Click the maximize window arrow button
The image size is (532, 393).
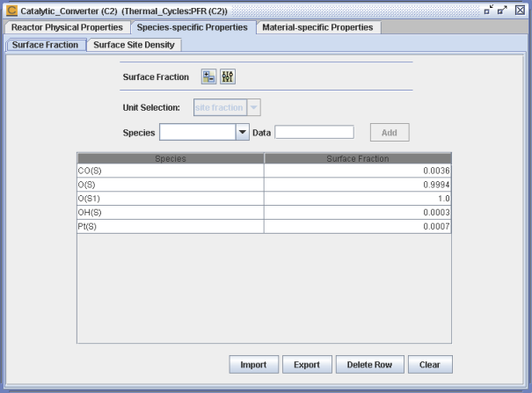(502, 11)
